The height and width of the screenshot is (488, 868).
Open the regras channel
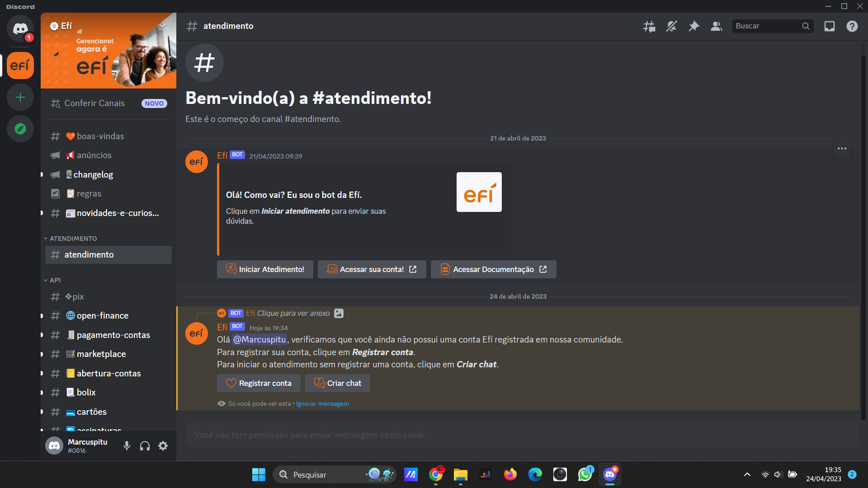(108, 194)
